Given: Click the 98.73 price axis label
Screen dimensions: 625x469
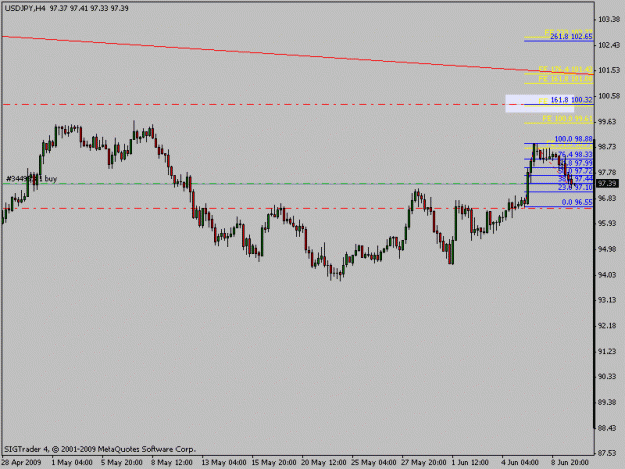Looking at the screenshot, I should point(609,147).
